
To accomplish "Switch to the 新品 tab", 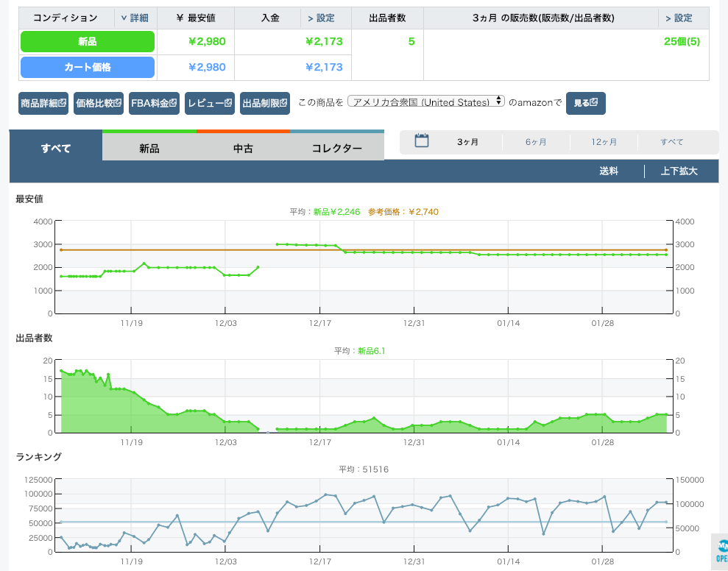I will pyautogui.click(x=149, y=148).
